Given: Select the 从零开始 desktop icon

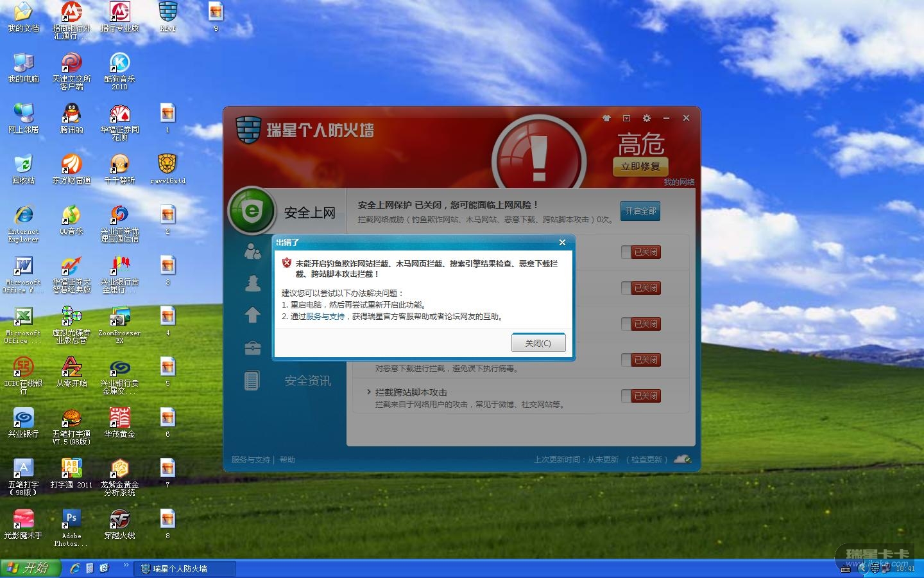Looking at the screenshot, I should tap(71, 372).
